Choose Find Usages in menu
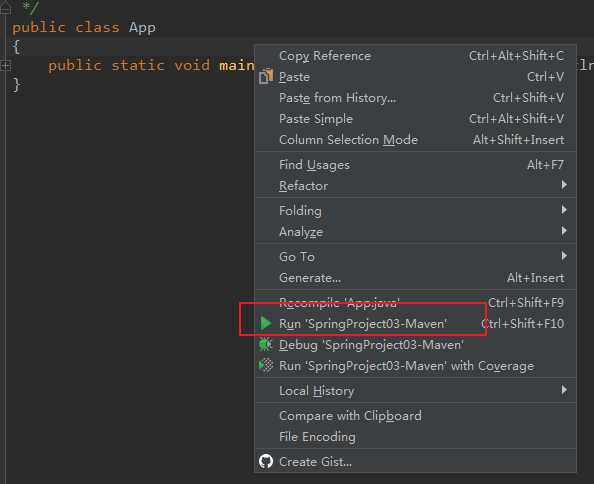This screenshot has width=594, height=484. click(x=416, y=165)
